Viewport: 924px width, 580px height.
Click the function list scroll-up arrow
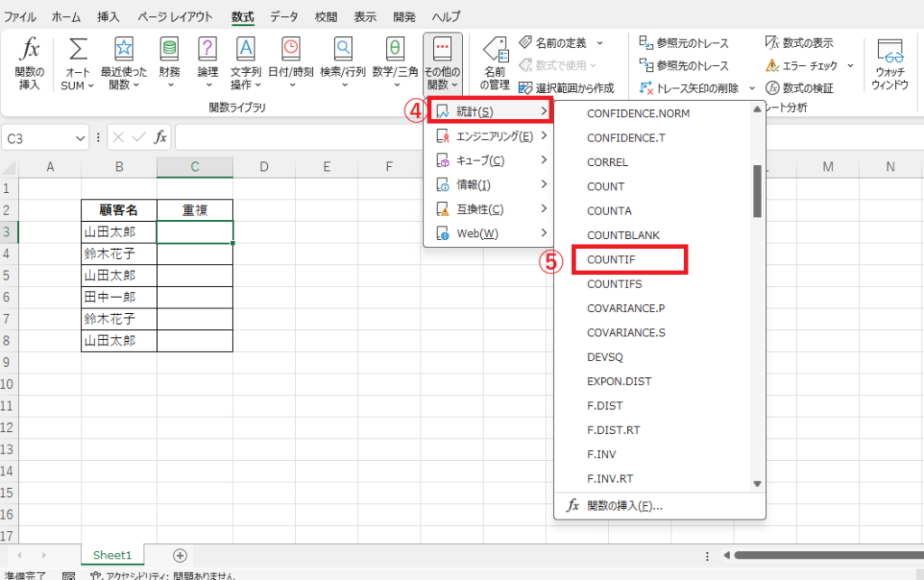coord(757,109)
